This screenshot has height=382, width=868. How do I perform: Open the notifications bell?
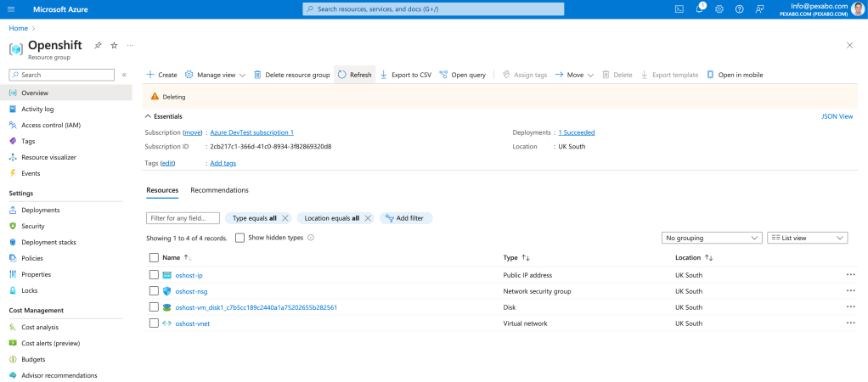700,8
